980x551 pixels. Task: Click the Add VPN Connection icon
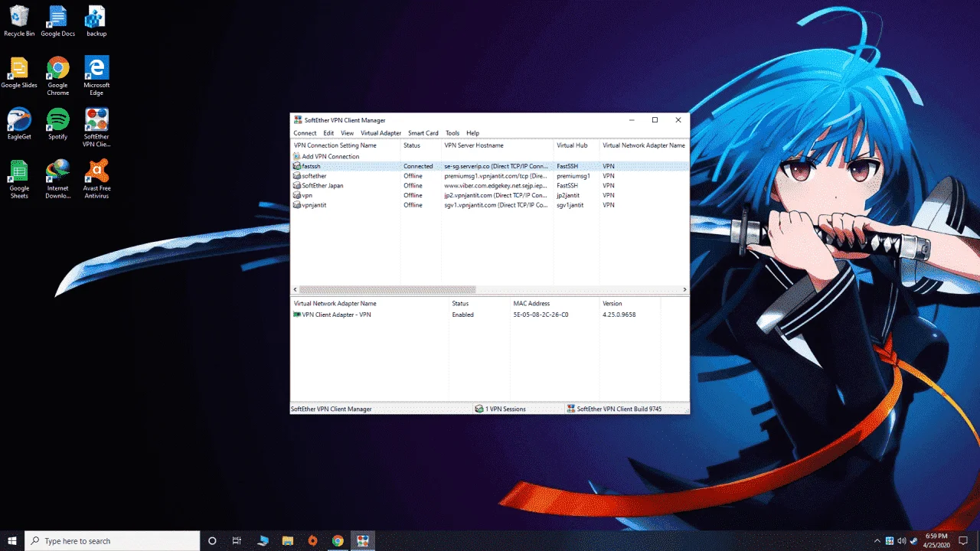297,157
